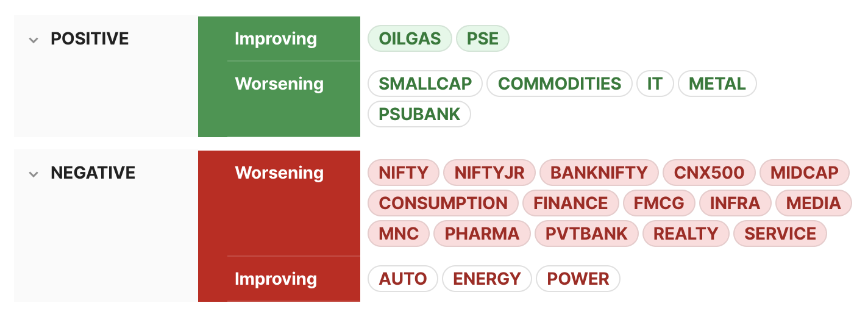Choose the POWER tag

[x=578, y=279]
